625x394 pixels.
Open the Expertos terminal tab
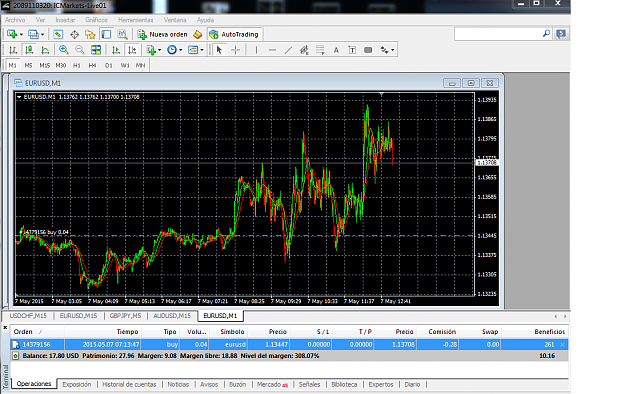pos(381,384)
